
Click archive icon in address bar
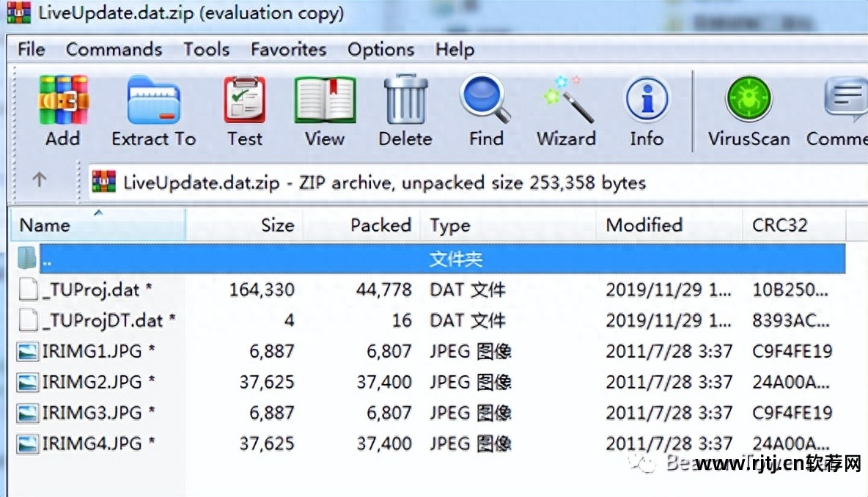coord(103,182)
